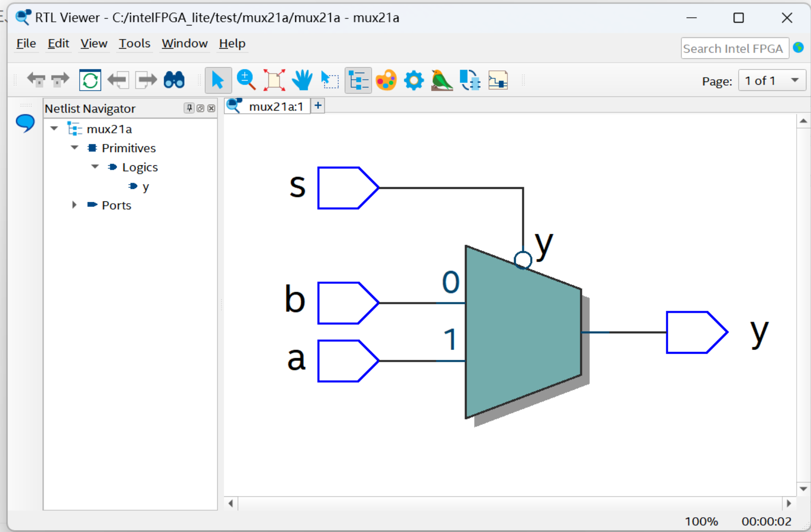Click the vertical scrollbar up arrow
The image size is (811, 532).
pyautogui.click(x=803, y=121)
